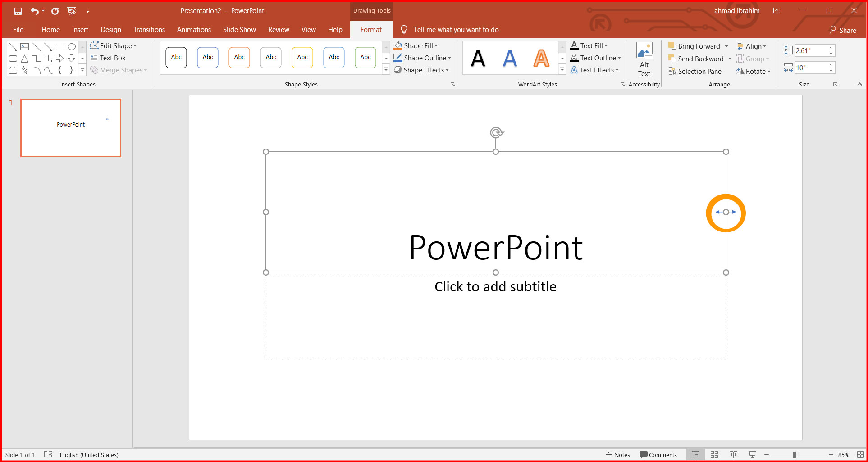Click the shape height field showing 2.61"
The width and height of the screenshot is (868, 462).
[x=810, y=50]
